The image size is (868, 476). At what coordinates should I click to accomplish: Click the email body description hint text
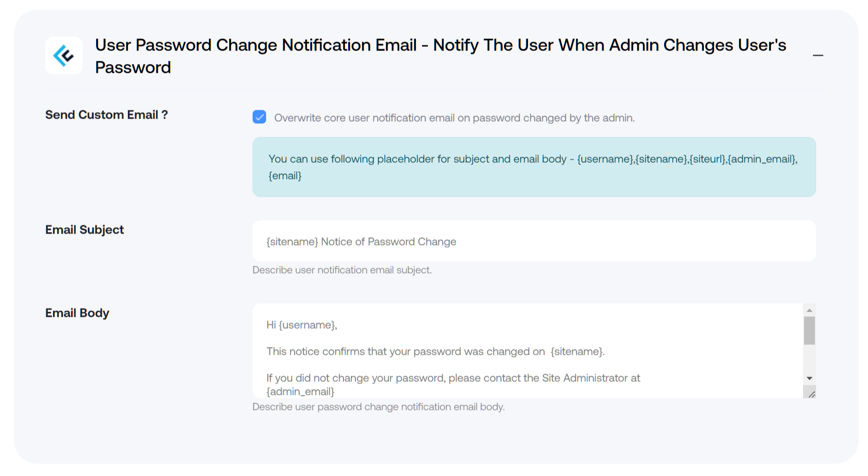point(378,407)
